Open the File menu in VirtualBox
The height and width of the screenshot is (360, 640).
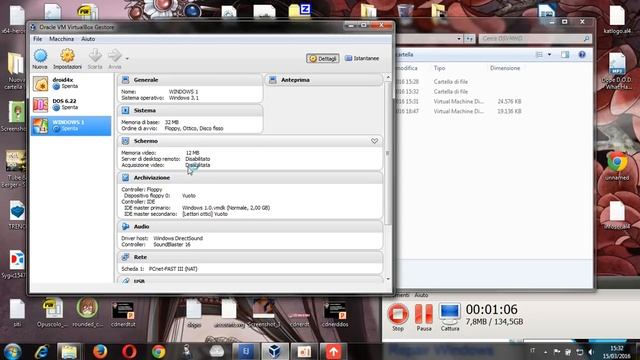[38, 39]
